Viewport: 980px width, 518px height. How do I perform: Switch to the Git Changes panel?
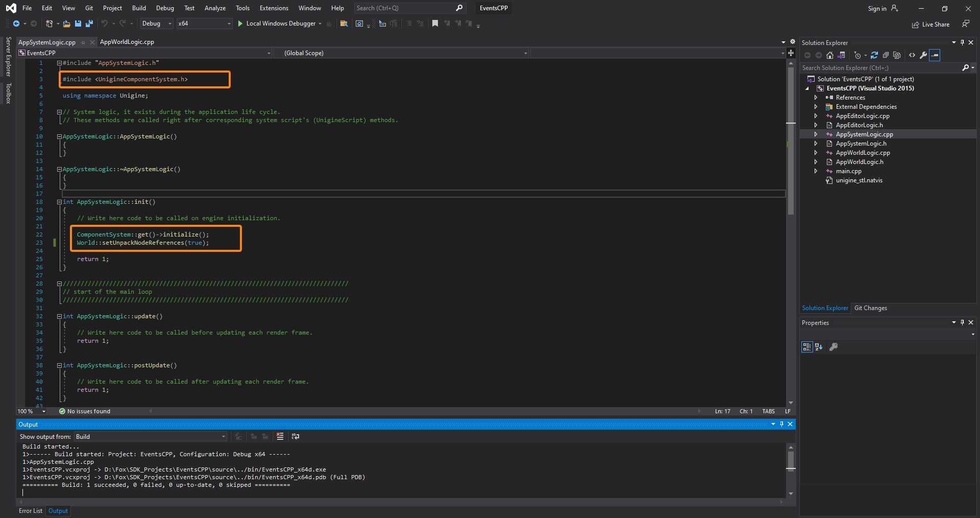coord(870,308)
